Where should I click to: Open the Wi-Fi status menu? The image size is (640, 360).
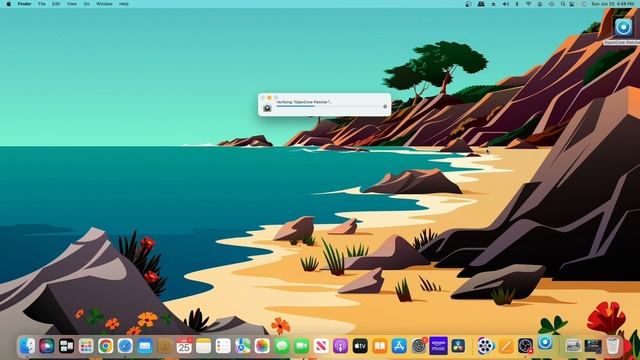tap(529, 4)
